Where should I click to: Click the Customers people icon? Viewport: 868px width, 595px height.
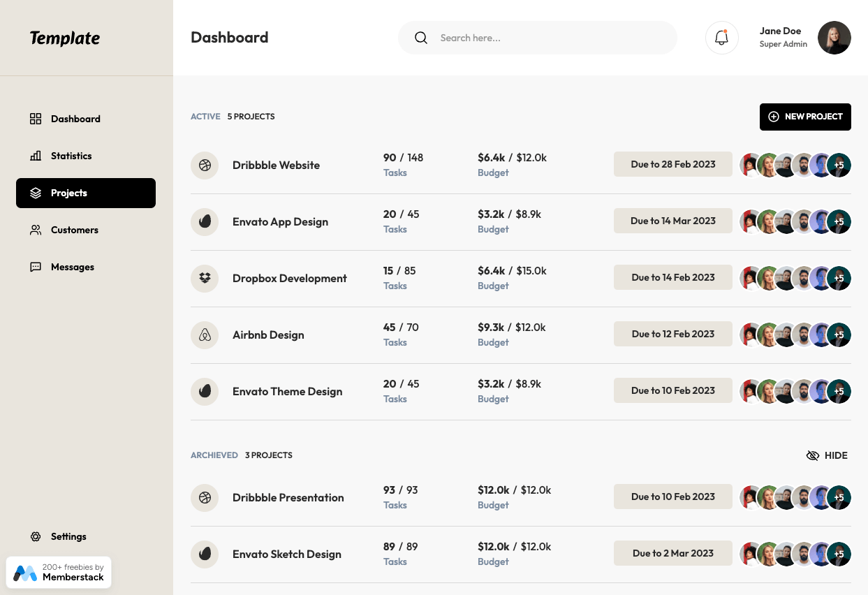[36, 230]
